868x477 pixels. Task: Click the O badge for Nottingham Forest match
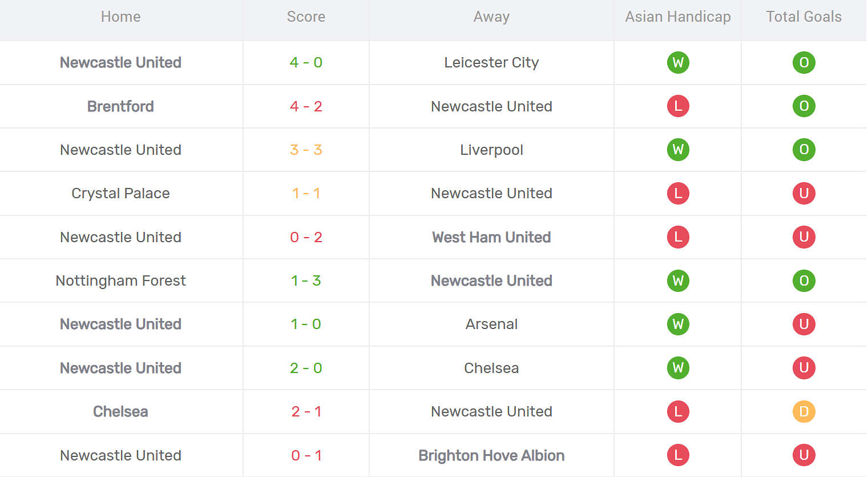[804, 280]
